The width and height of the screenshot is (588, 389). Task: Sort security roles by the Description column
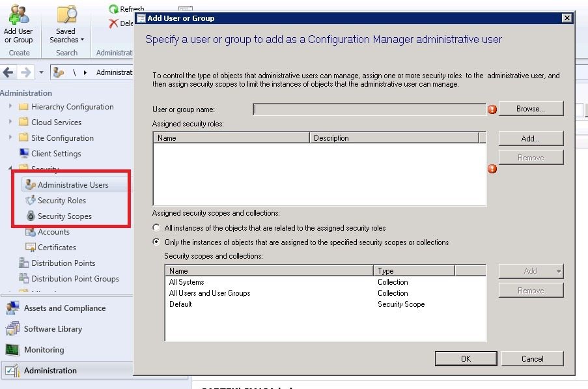[x=394, y=138]
